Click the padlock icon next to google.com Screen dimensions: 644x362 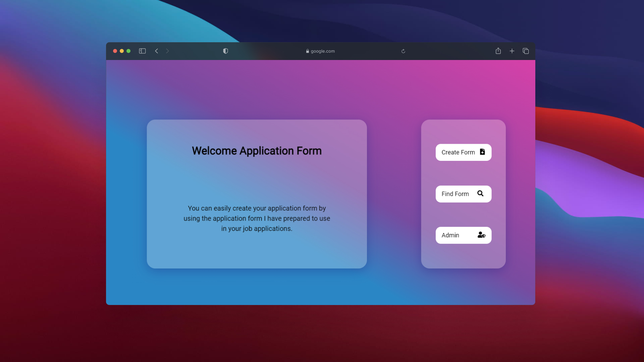[307, 51]
